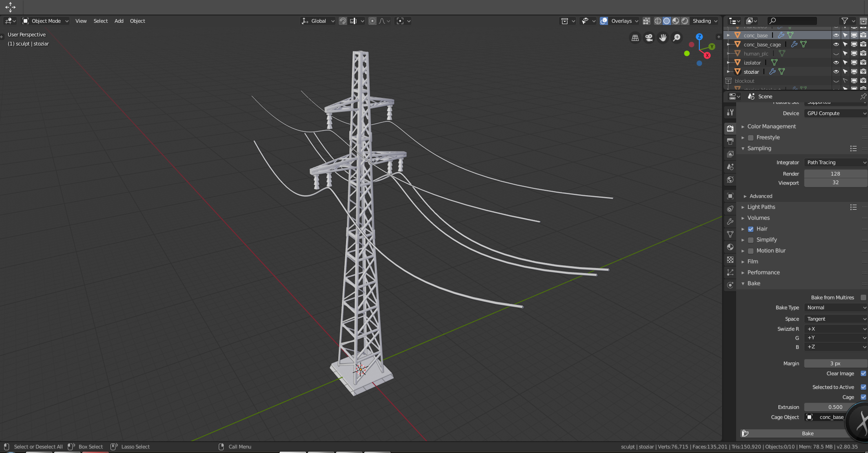The width and height of the screenshot is (868, 453).
Task: Open the Add menu
Action: click(119, 21)
